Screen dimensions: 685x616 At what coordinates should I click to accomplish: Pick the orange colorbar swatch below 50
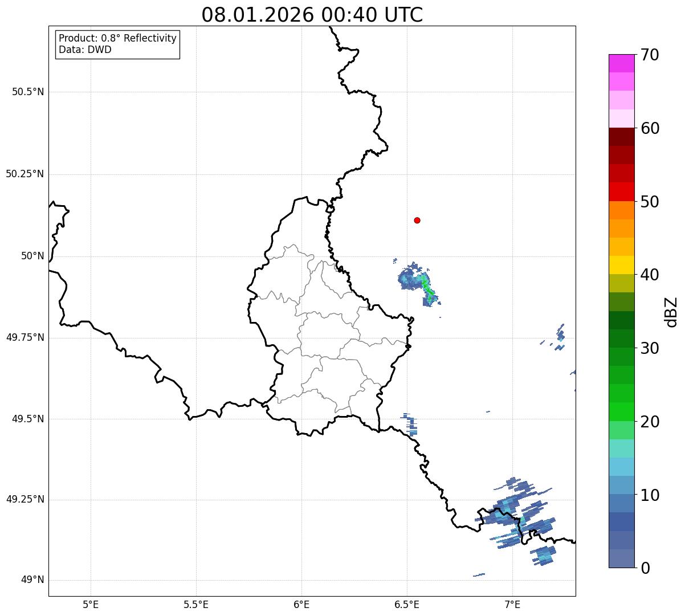coord(621,210)
